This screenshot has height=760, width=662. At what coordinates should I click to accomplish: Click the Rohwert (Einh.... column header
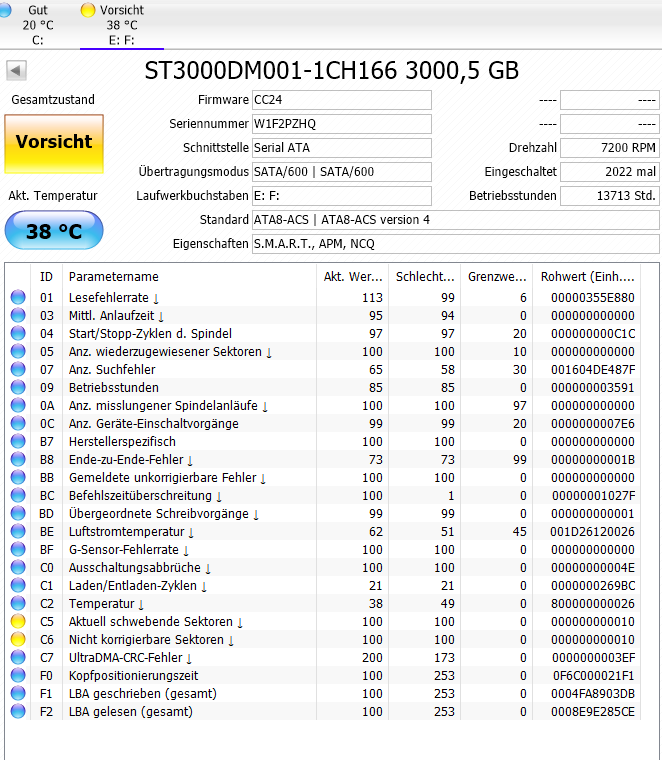tap(587, 277)
